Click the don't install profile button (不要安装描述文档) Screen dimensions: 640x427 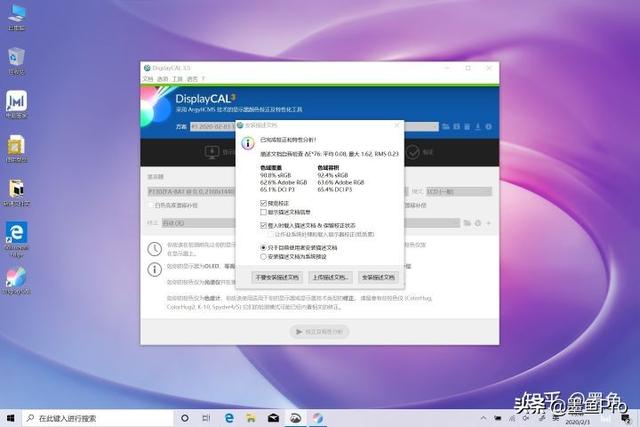point(277,277)
